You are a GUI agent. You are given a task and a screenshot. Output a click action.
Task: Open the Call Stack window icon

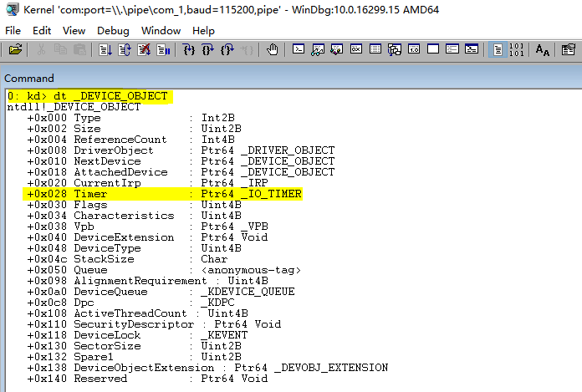pyautogui.click(x=395, y=49)
